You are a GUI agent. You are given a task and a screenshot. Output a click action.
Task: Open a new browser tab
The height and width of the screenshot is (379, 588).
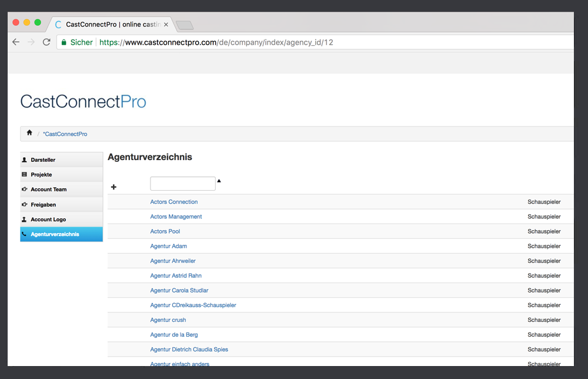[185, 25]
